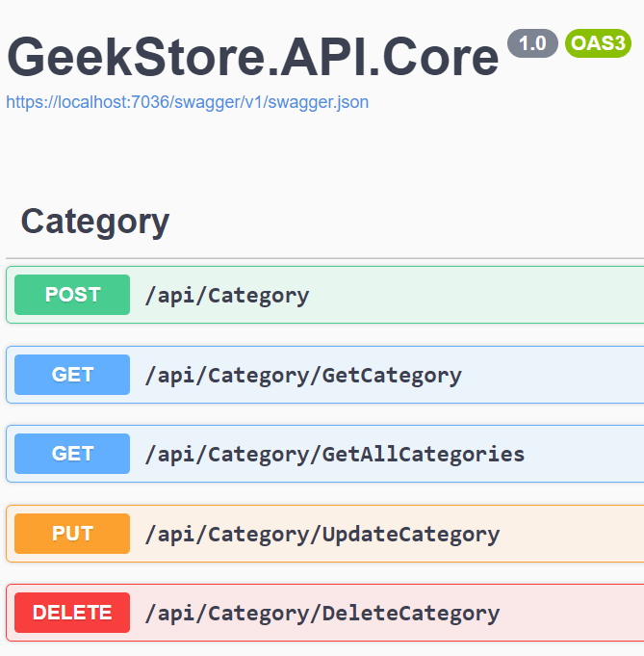Collapse the Category section header
The width and height of the screenshot is (644, 656).
tap(95, 222)
